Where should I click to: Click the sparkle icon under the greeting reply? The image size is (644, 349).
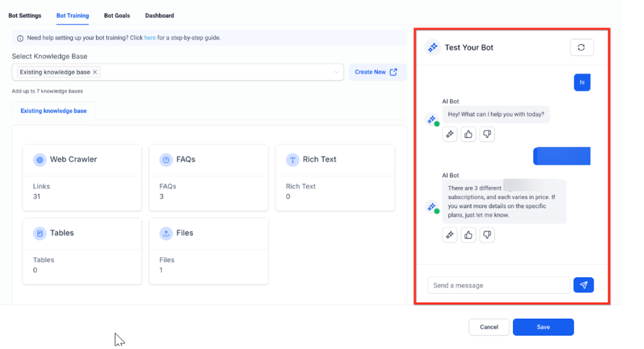pyautogui.click(x=450, y=134)
